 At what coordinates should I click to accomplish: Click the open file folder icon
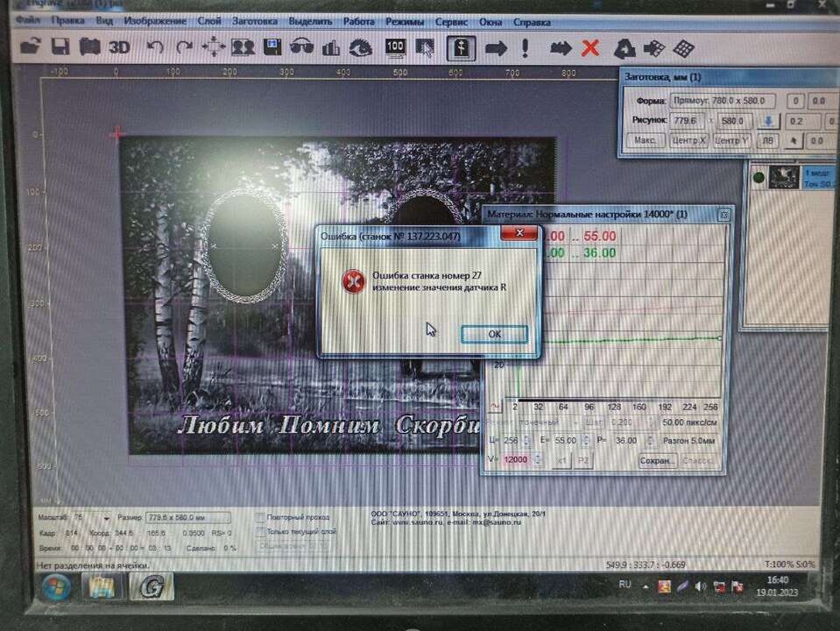(31, 47)
